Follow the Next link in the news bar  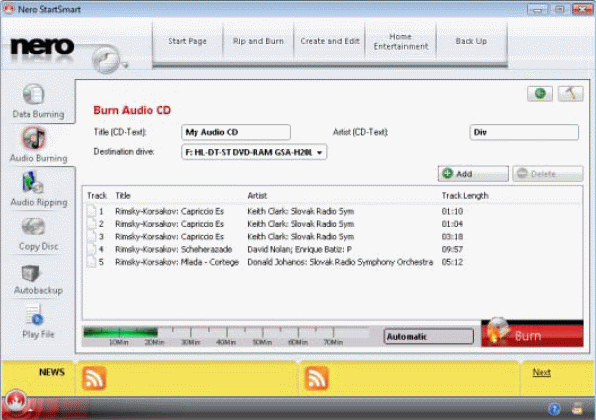pos(542,372)
